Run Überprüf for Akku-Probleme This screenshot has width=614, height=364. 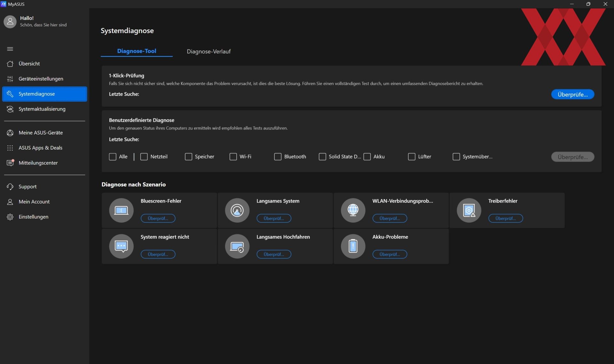pyautogui.click(x=390, y=254)
